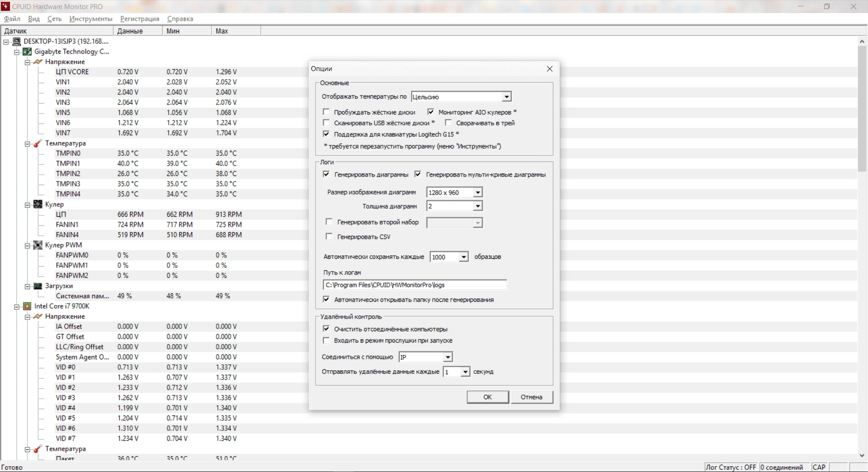This screenshot has width=868, height=472.
Task: Collapse the DESKTOP-13ISJP3 tree node
Action: click(6, 42)
